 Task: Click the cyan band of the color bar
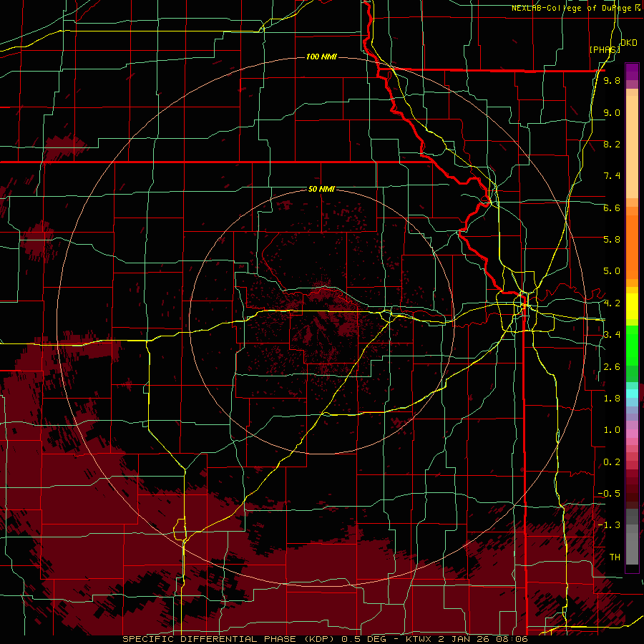(x=632, y=393)
